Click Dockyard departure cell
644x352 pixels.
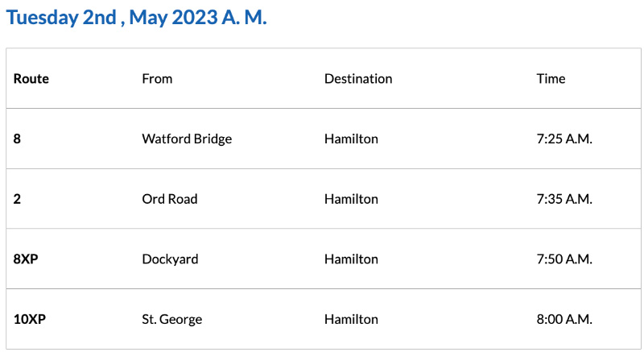170,259
